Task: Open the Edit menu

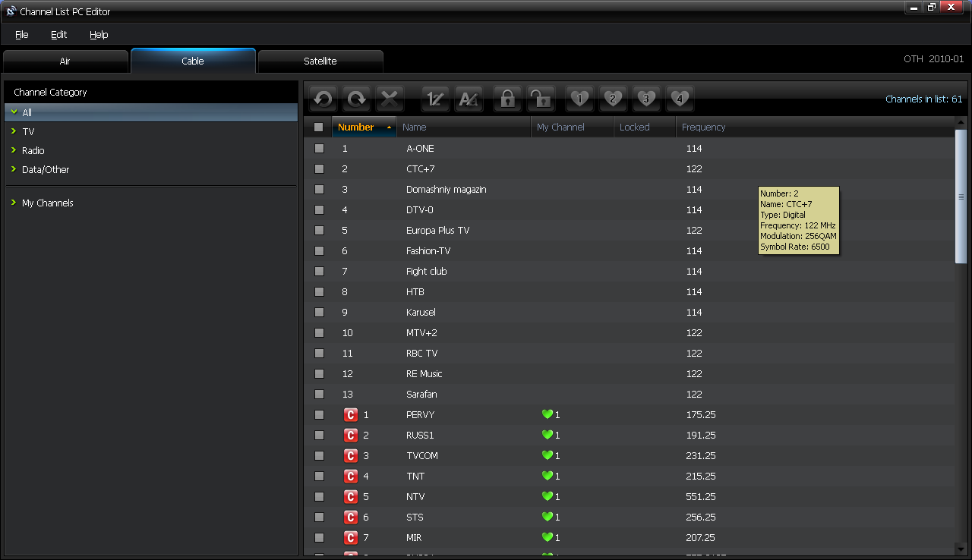Action: tap(58, 35)
